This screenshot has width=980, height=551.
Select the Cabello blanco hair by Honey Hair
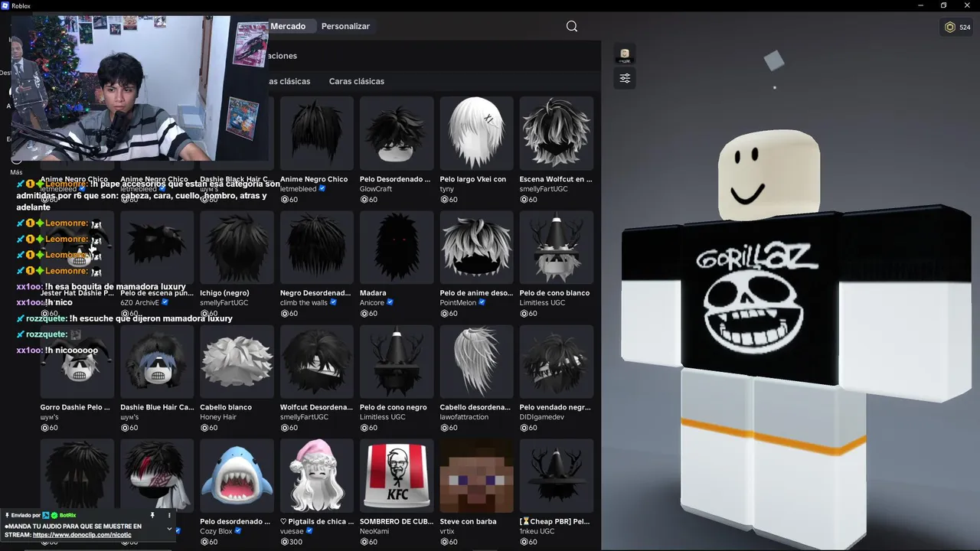pyautogui.click(x=237, y=361)
